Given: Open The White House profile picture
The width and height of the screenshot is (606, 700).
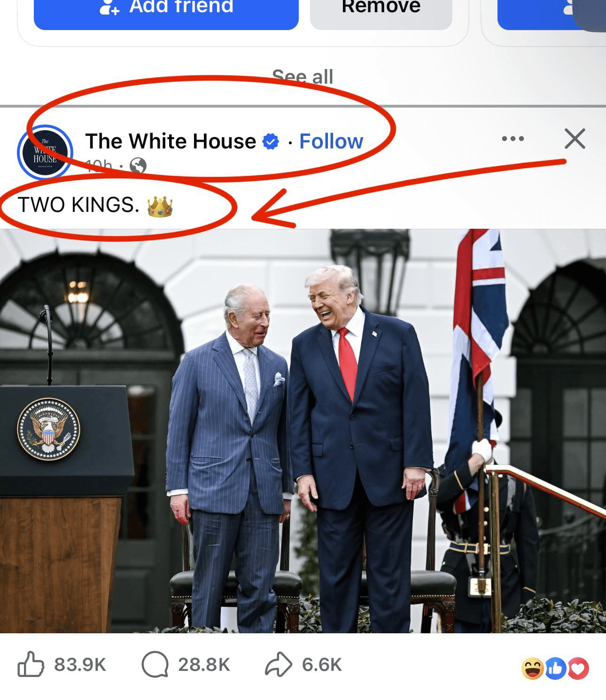Looking at the screenshot, I should point(45,152).
